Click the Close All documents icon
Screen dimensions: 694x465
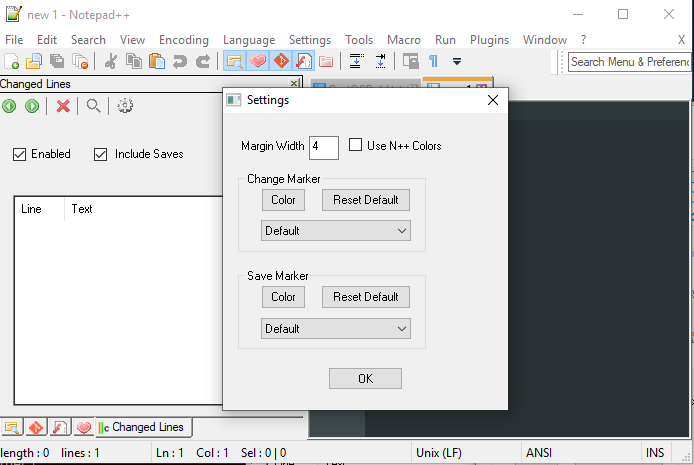81,61
